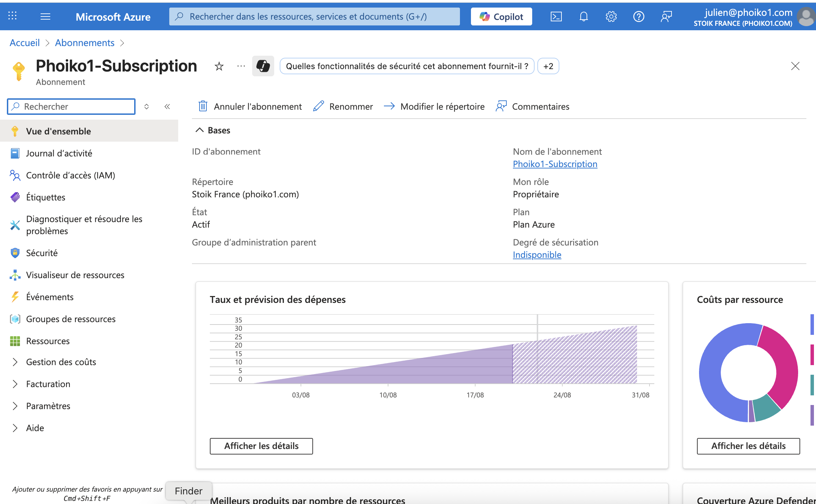Open the top bar feedback icon
Viewport: 816px width, 504px height.
666,17
